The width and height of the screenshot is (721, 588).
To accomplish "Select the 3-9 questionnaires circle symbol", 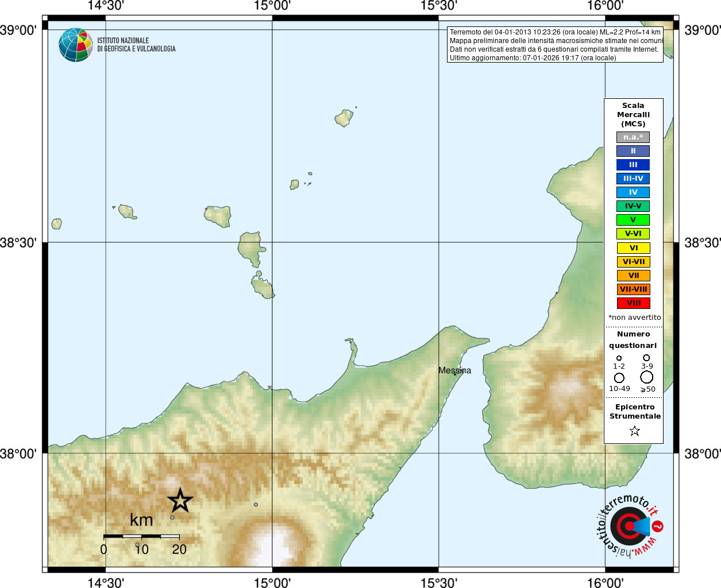I will pyautogui.click(x=646, y=358).
